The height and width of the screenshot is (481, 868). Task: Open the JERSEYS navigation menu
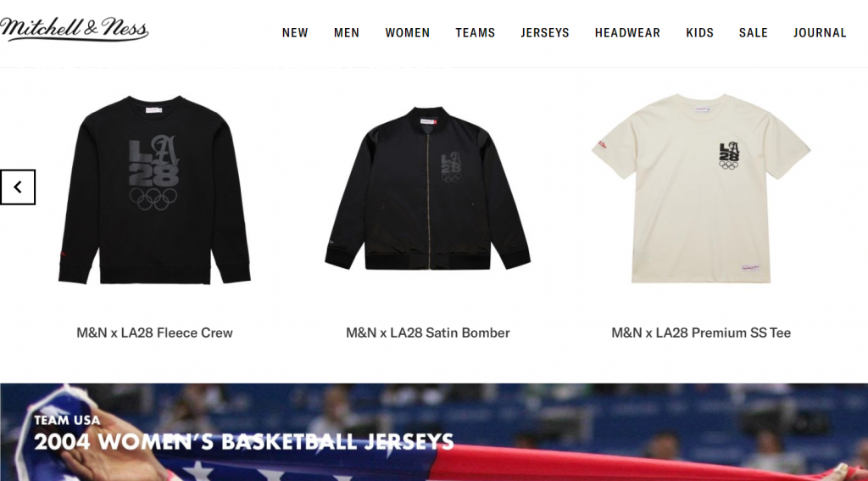click(545, 33)
